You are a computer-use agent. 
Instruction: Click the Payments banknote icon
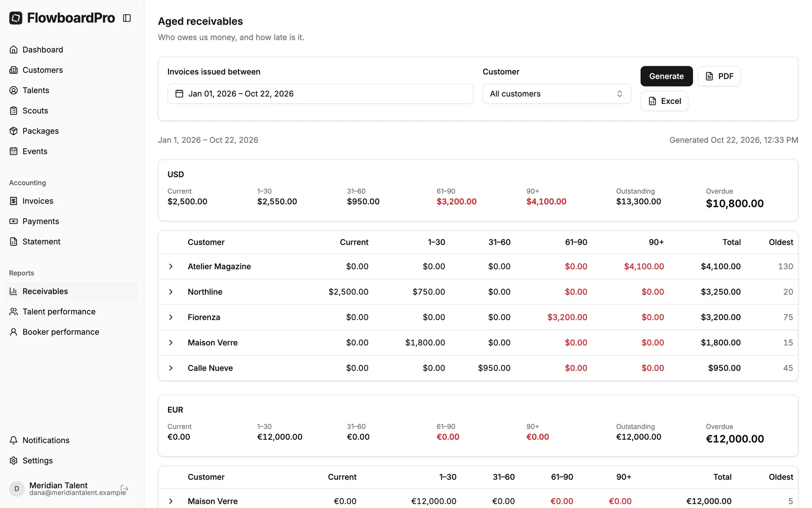(13, 221)
